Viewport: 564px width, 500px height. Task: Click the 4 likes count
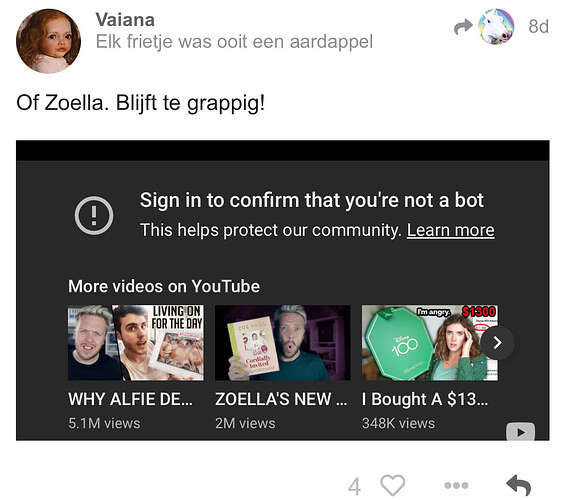tap(354, 486)
